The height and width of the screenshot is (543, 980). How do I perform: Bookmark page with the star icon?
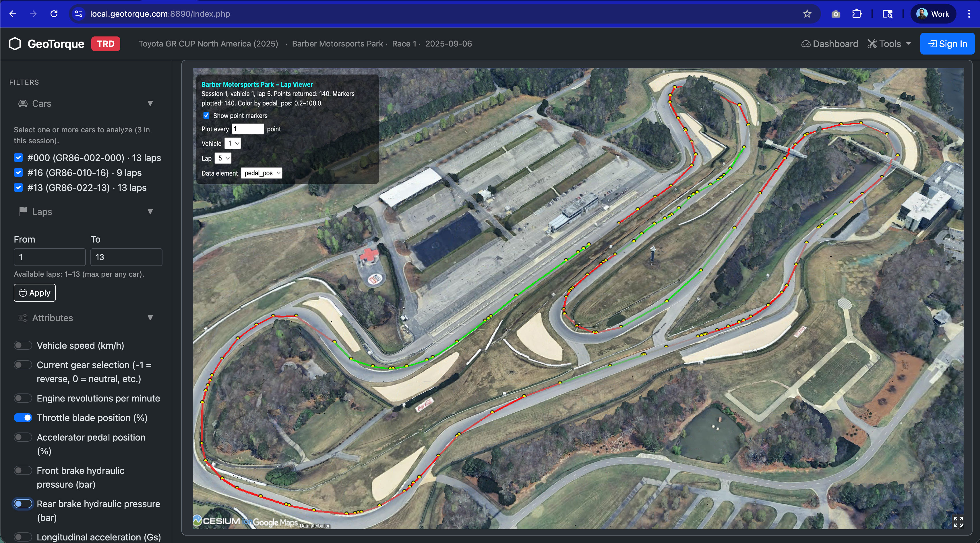click(x=807, y=14)
